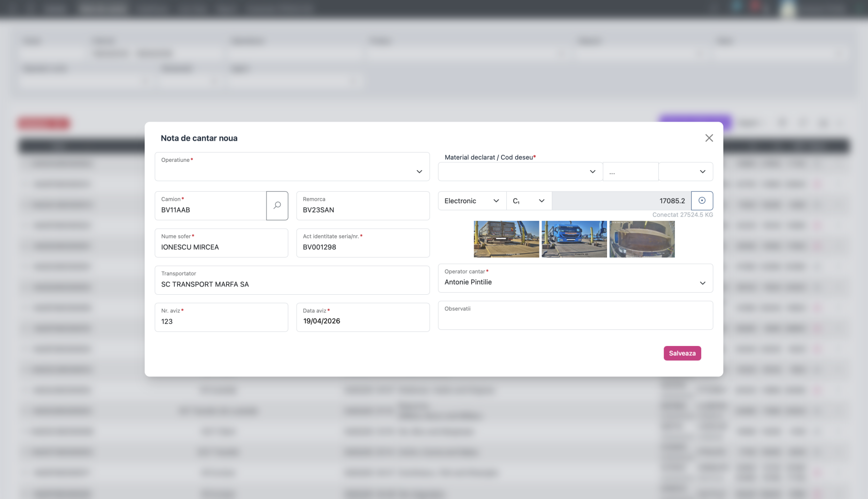Click the Salveaza button
The image size is (868, 499).
(x=682, y=353)
